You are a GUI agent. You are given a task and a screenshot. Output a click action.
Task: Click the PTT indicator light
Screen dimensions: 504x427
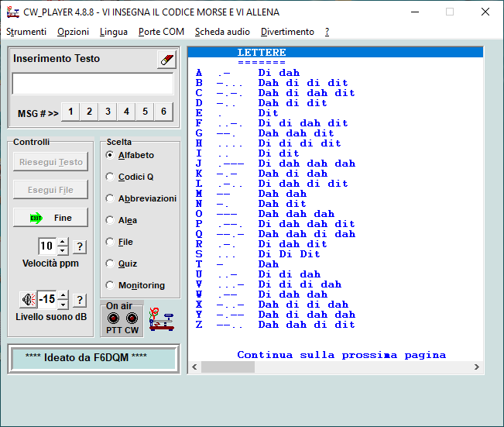113,319
